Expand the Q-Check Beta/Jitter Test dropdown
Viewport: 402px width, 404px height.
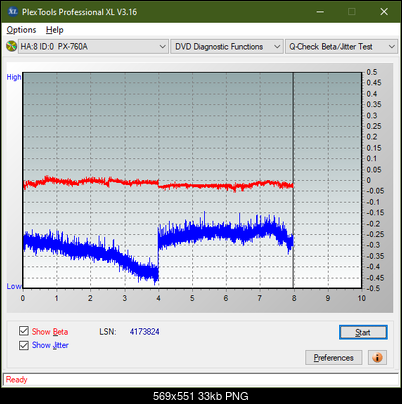click(x=341, y=47)
